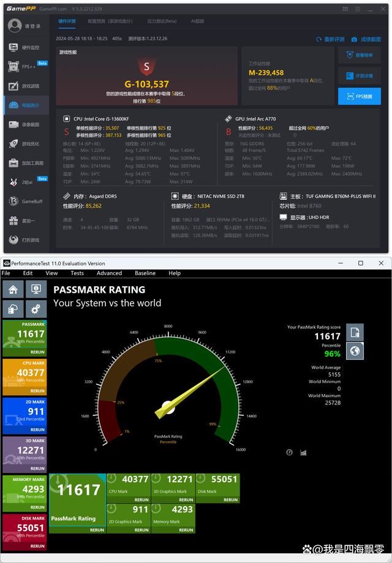Viewport: 392px width, 563px height.
Task: Select the gauge view icon below the dial
Action: tap(289, 452)
